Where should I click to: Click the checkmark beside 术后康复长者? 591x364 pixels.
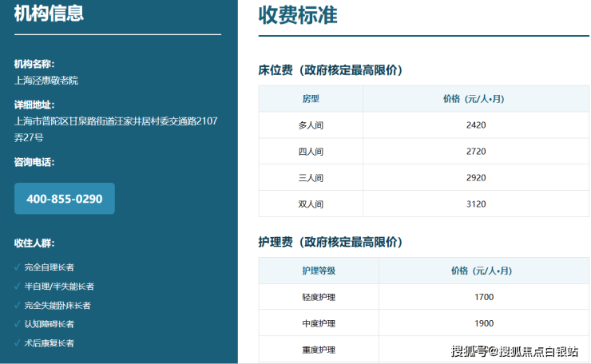[x=17, y=343]
